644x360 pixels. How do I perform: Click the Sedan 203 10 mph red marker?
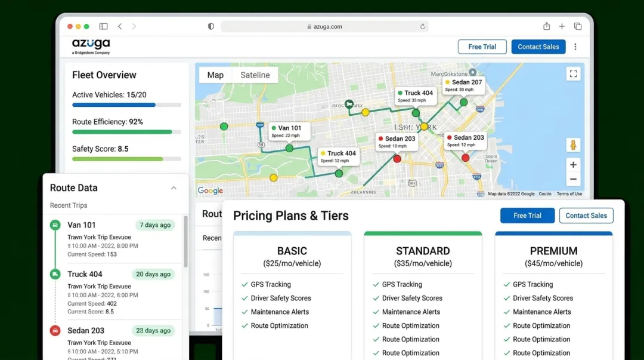coord(397,158)
